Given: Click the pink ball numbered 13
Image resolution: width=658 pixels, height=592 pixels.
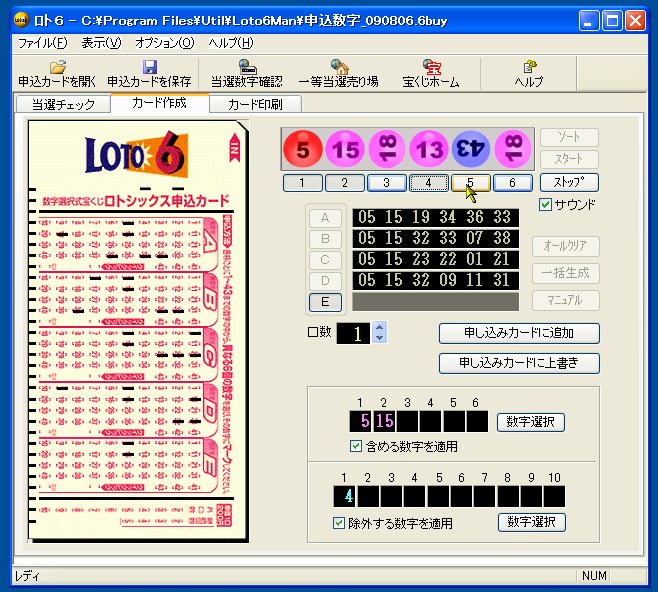Looking at the screenshot, I should 429,149.
